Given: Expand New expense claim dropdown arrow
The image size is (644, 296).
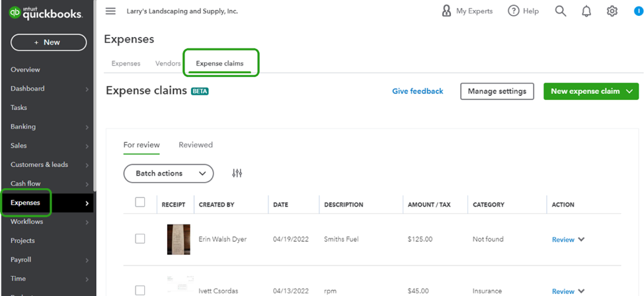Looking at the screenshot, I should click(629, 91).
